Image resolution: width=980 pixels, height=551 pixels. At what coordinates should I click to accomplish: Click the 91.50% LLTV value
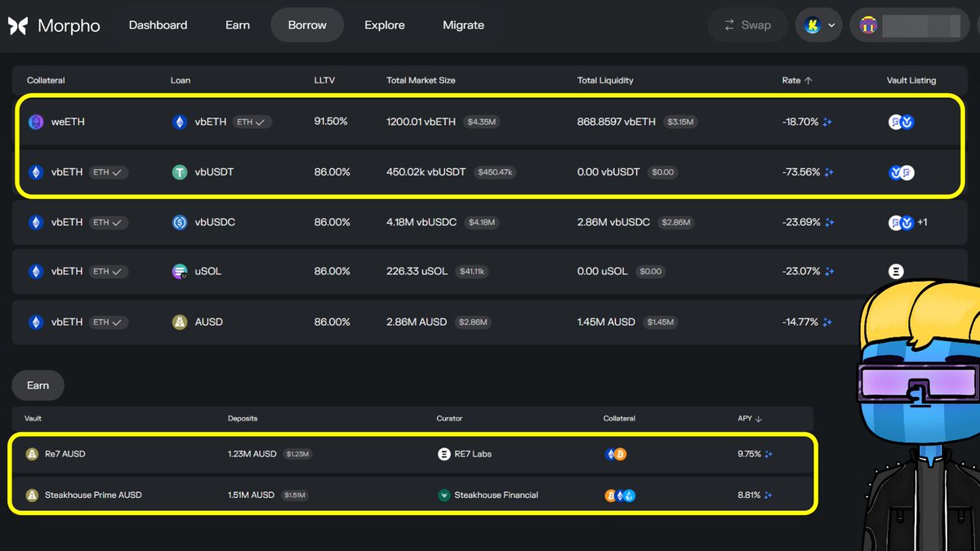331,122
